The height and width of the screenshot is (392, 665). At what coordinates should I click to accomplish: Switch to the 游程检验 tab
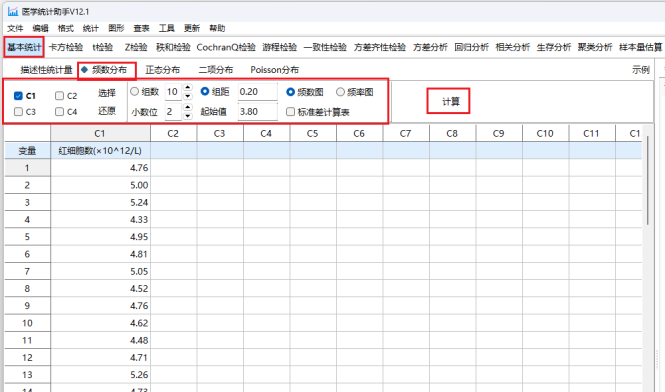280,47
